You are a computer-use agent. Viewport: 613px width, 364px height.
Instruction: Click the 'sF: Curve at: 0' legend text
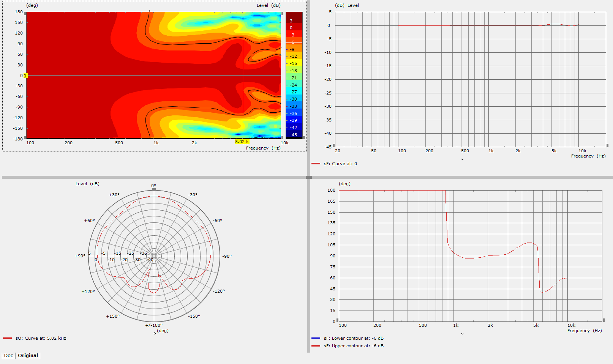tap(340, 164)
